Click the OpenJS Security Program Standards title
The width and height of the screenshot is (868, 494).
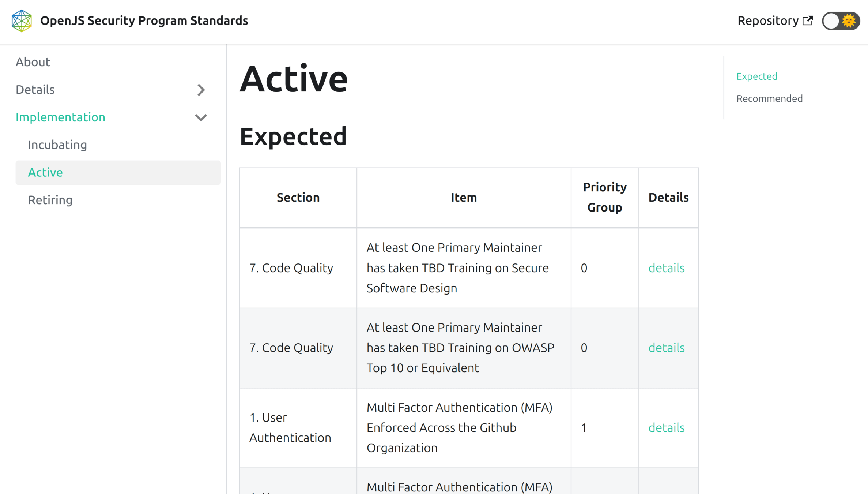(144, 21)
